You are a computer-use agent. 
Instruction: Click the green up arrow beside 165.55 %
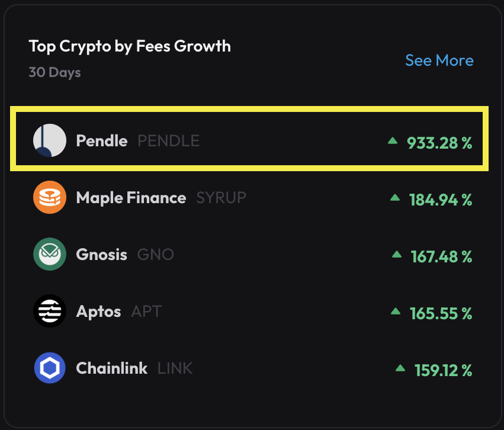pyautogui.click(x=396, y=312)
